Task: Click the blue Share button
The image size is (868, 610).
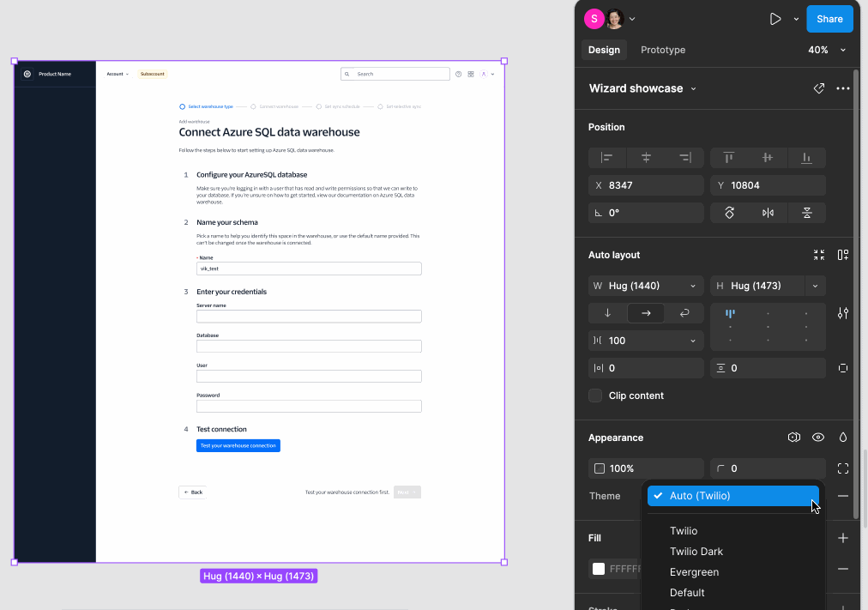Action: pyautogui.click(x=829, y=18)
